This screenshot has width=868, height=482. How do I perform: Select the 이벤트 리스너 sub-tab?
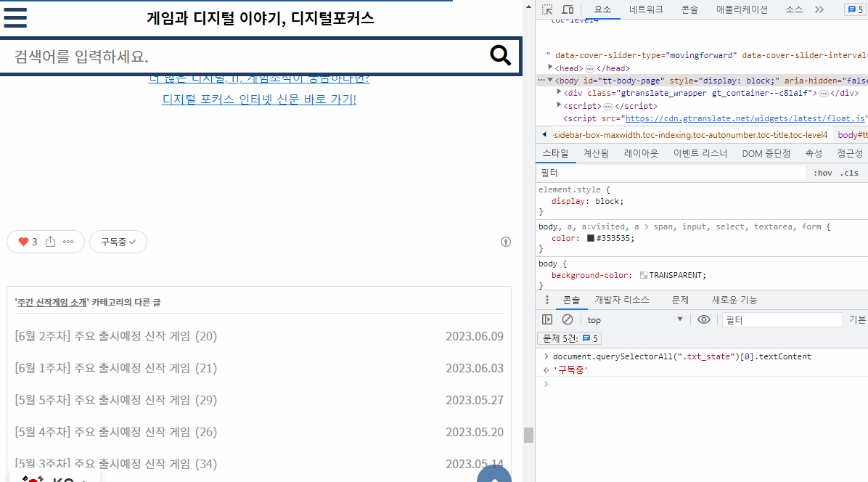[x=700, y=153]
